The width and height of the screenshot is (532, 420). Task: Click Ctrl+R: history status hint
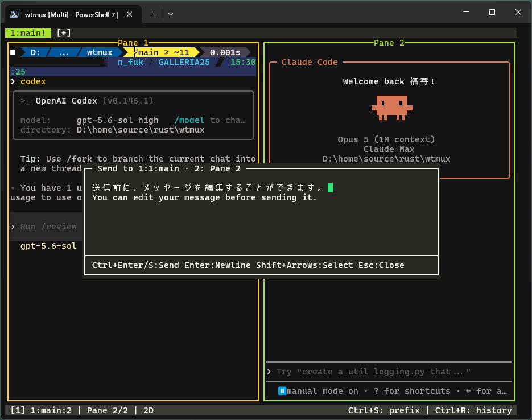click(473, 410)
